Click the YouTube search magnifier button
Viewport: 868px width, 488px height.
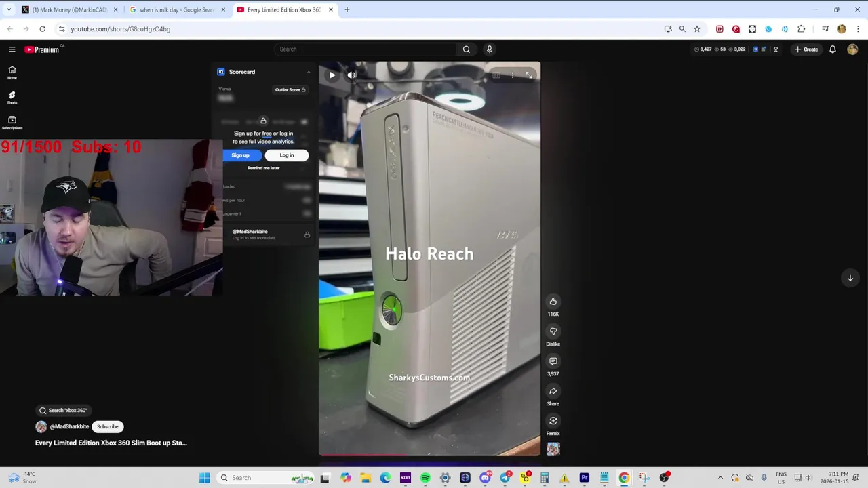tap(467, 49)
